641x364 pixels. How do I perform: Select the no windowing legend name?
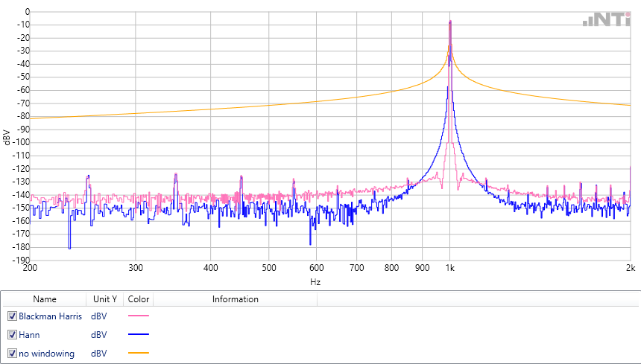click(x=46, y=354)
